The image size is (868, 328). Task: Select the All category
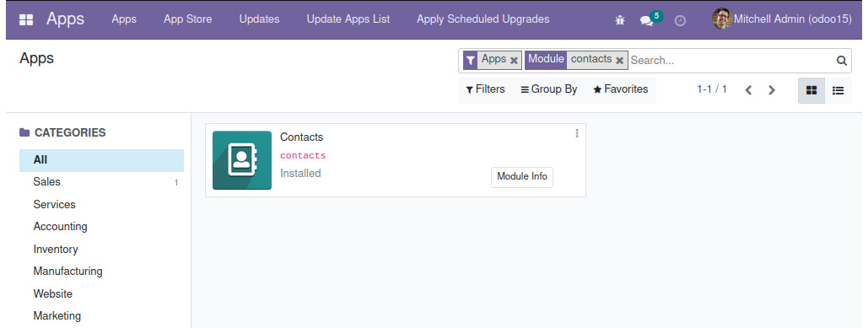point(102,160)
